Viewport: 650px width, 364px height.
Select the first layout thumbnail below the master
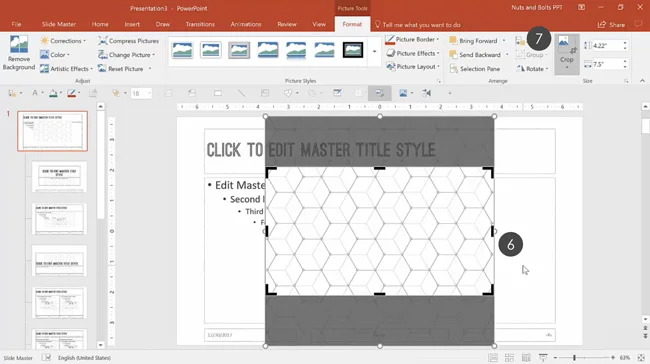tap(60, 177)
